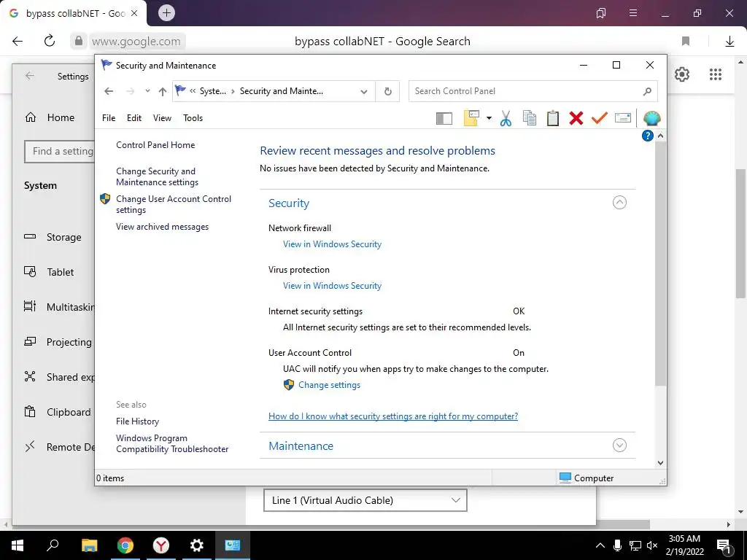Click the Paste clipboard toolbar icon
The width and height of the screenshot is (747, 560).
(553, 118)
